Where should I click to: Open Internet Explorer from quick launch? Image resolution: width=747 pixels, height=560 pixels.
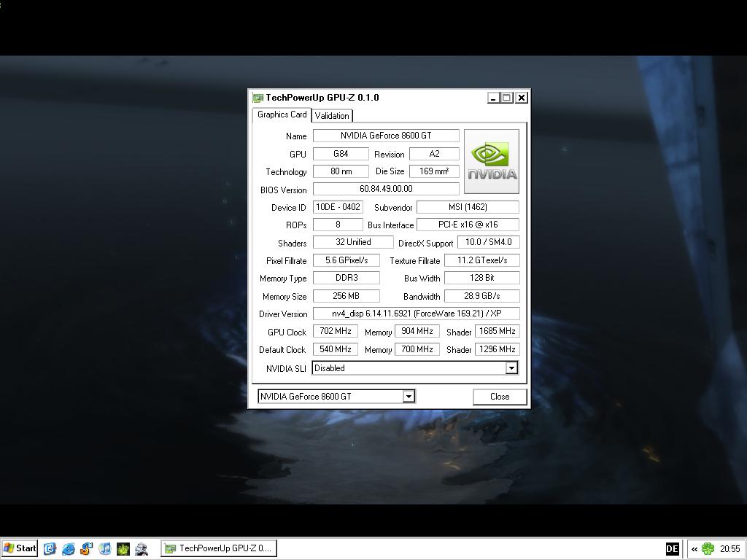click(69, 548)
